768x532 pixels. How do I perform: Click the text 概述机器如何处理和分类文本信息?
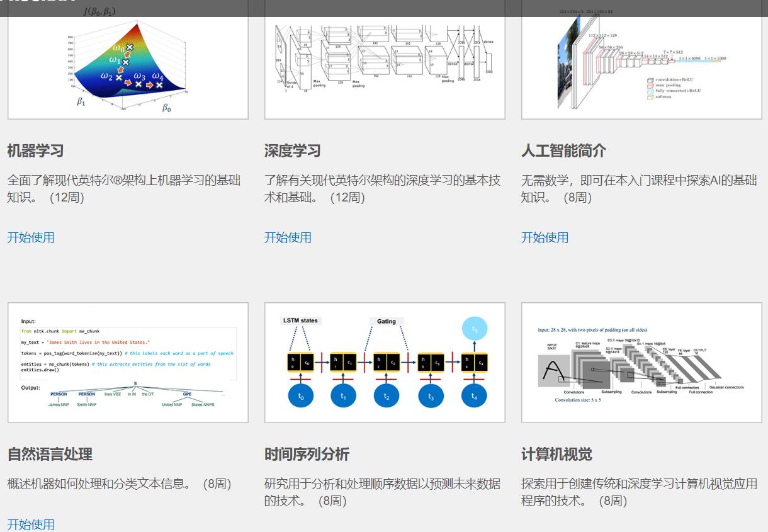tap(120, 484)
